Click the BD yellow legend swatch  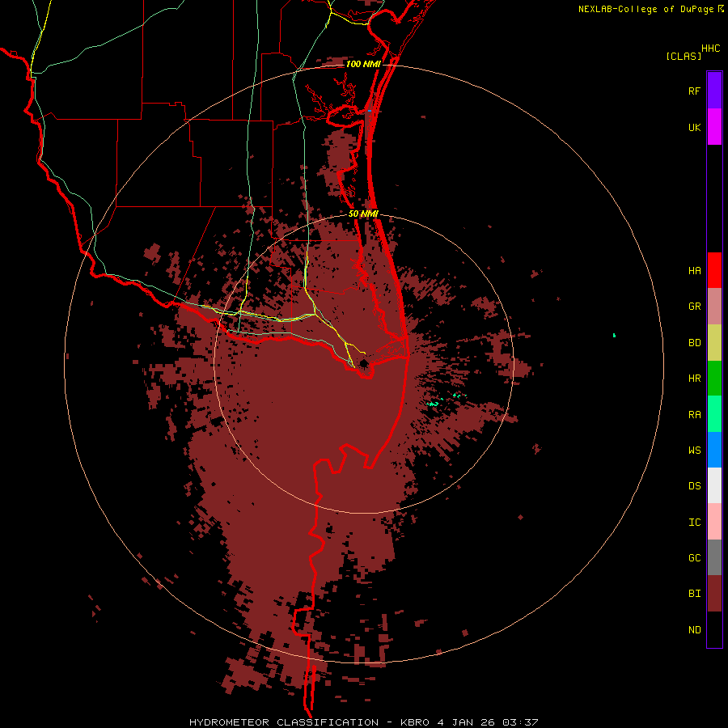[714, 342]
